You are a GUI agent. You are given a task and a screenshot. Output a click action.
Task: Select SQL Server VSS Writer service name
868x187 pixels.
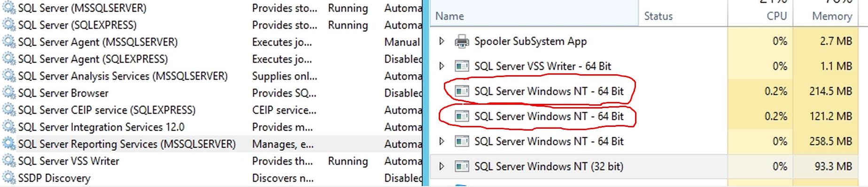[x=69, y=161]
